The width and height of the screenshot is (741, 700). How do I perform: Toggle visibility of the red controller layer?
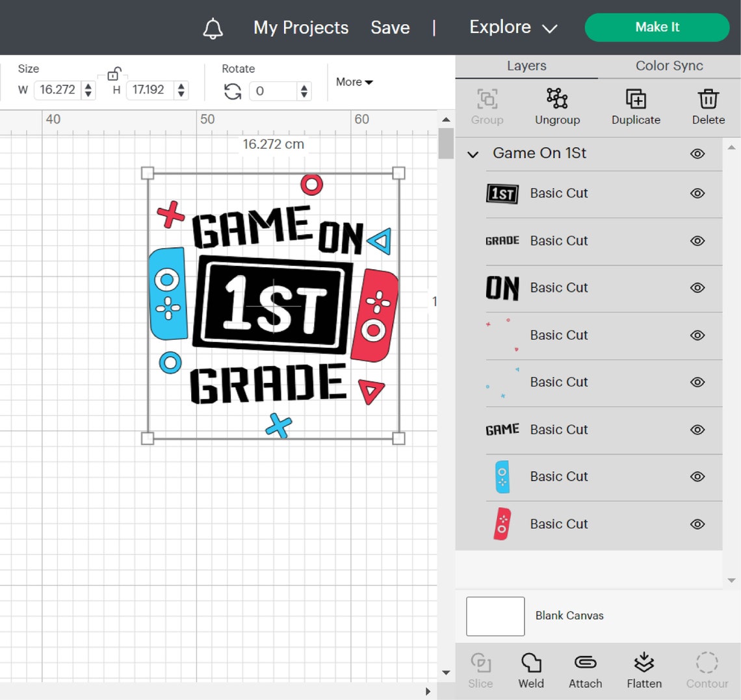click(697, 524)
